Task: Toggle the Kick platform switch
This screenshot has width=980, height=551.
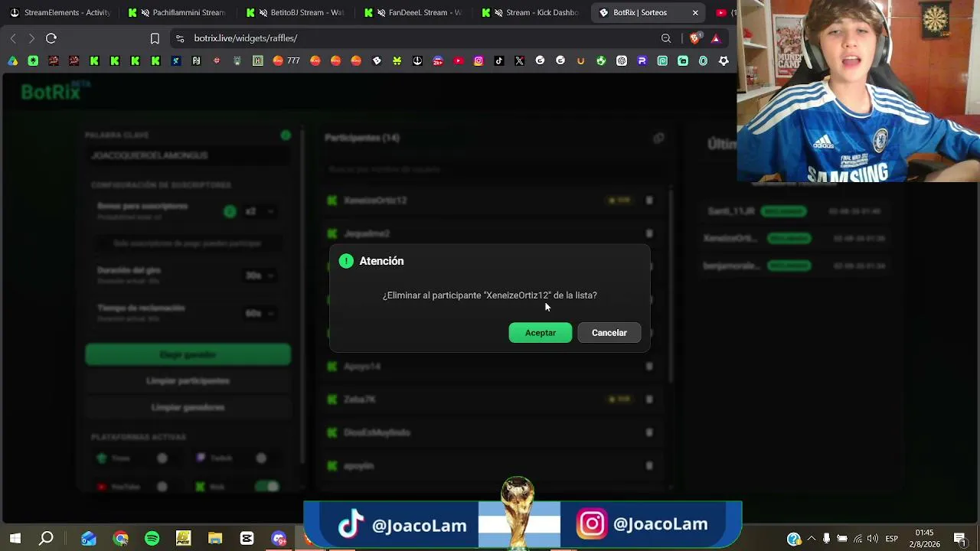Action: tap(267, 487)
